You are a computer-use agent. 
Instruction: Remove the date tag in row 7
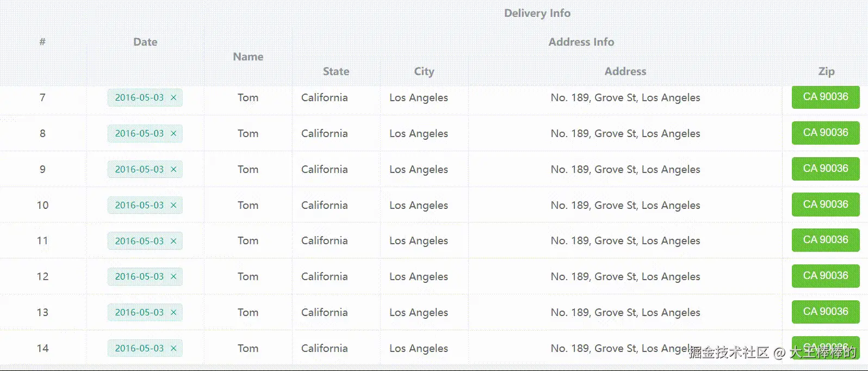pyautogui.click(x=173, y=98)
